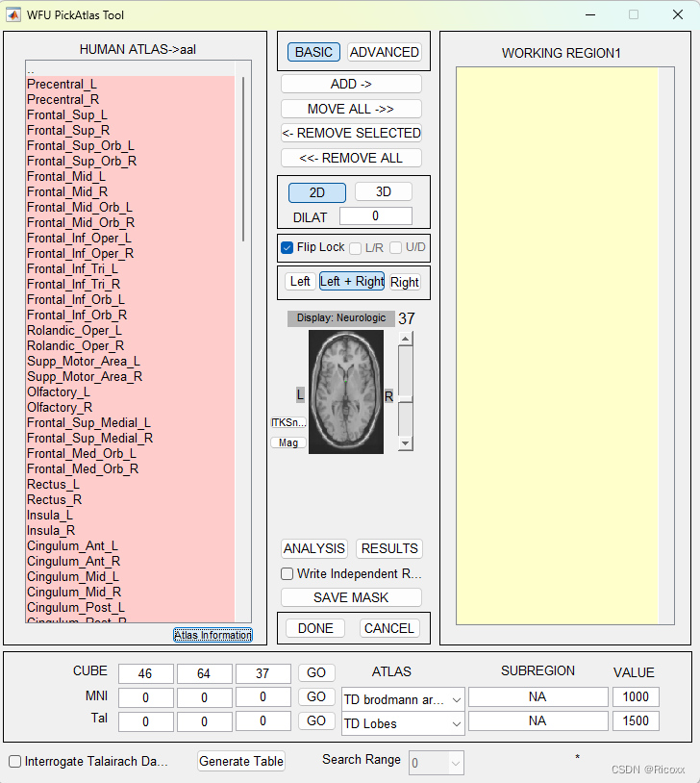Select Insula_R in the atlas list
700x783 pixels.
tap(131, 531)
